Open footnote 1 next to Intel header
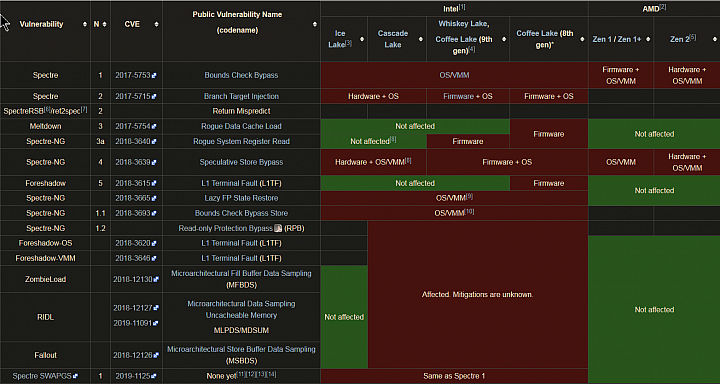Image resolution: width=720 pixels, height=384 pixels. click(462, 7)
